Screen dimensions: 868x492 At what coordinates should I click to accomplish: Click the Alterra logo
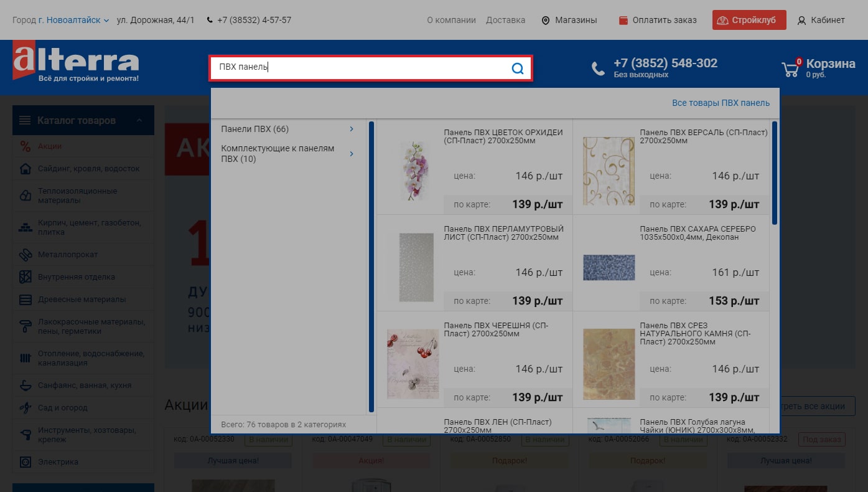pyautogui.click(x=76, y=62)
